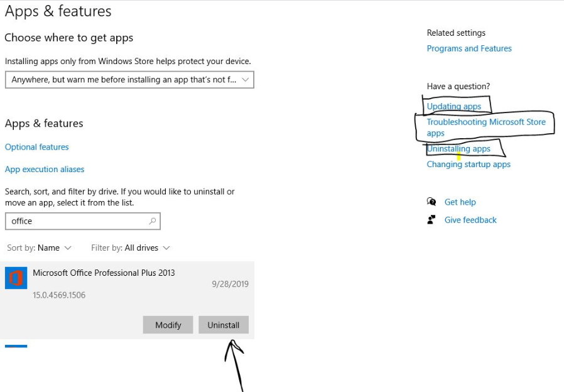Click the Get help link text
Image resolution: width=564 pixels, height=392 pixels.
tap(460, 202)
